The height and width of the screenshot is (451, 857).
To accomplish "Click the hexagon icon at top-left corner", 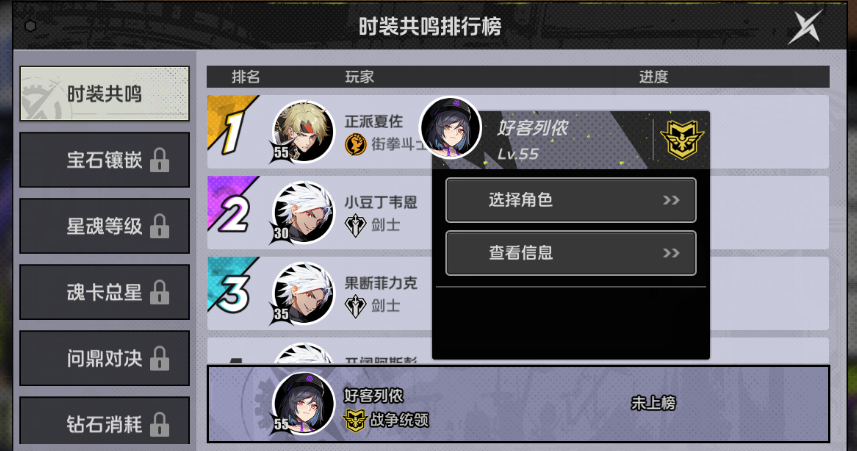I will [x=31, y=26].
